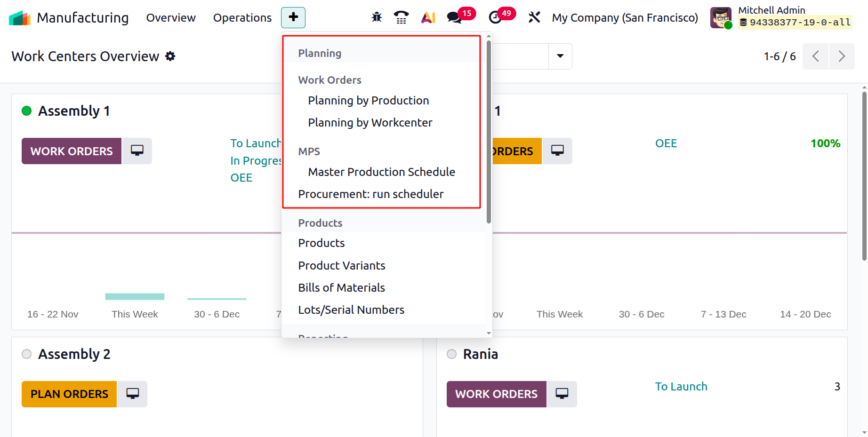Open Bills of Materials menu entry
The height and width of the screenshot is (437, 868).
pyautogui.click(x=341, y=288)
